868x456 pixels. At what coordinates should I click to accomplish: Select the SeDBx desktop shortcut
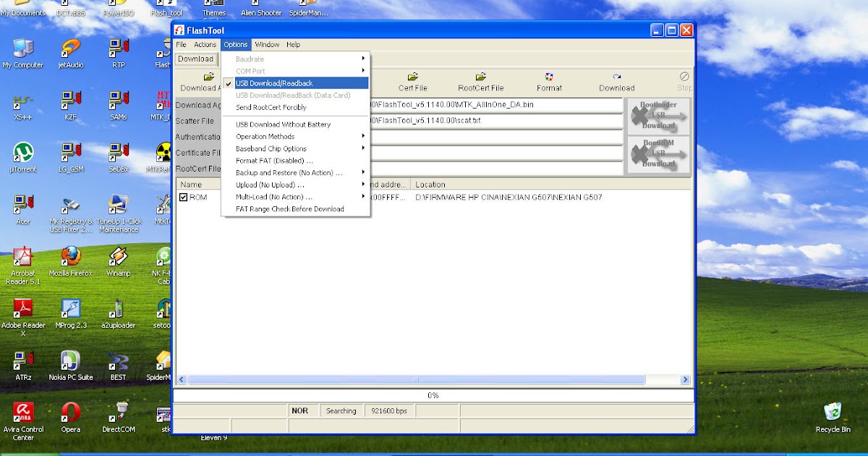pos(119,152)
